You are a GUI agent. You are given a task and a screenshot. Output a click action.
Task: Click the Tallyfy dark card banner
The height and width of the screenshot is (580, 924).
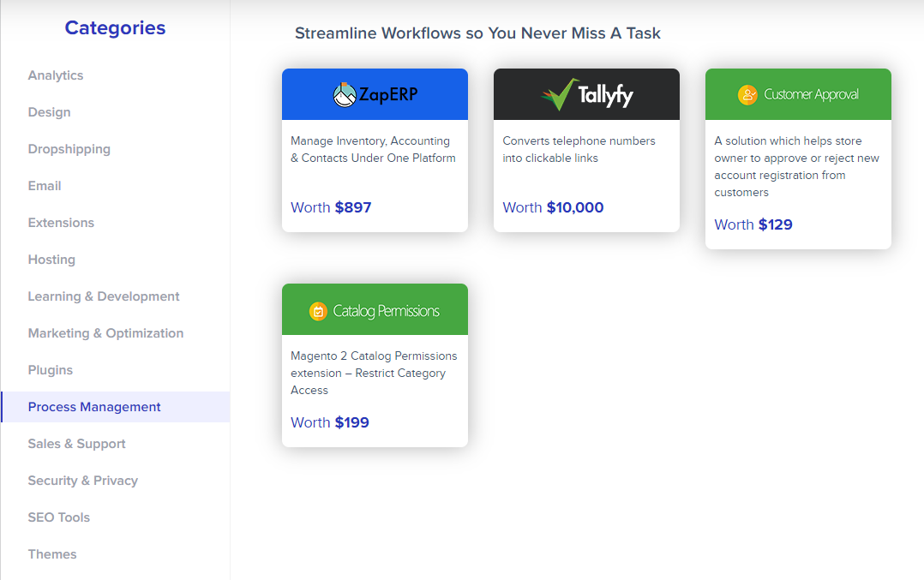click(x=586, y=94)
